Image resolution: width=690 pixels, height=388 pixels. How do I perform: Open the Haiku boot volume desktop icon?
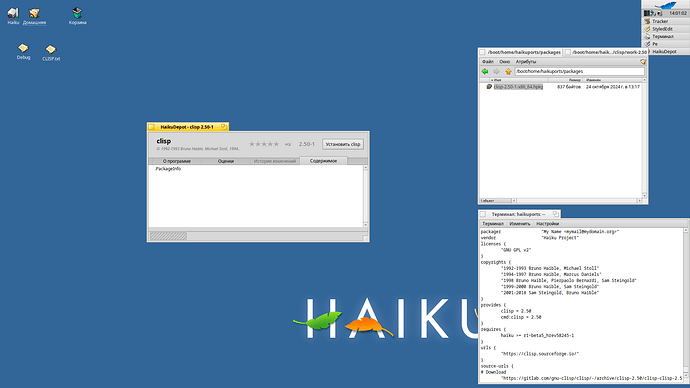coord(13,16)
